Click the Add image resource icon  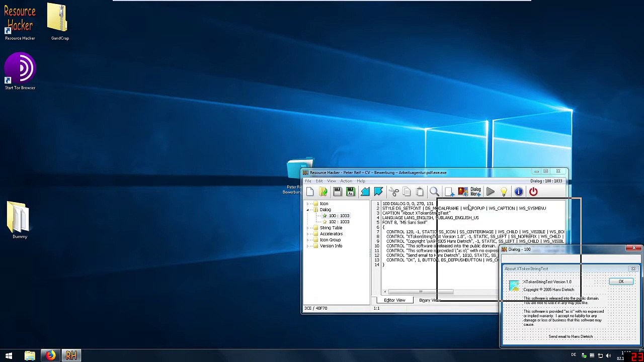point(462,192)
